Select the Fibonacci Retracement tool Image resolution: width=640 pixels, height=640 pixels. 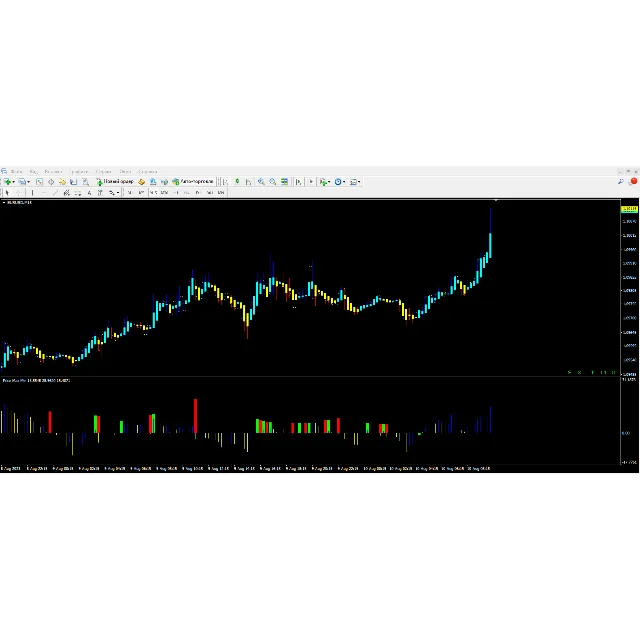tap(78, 193)
